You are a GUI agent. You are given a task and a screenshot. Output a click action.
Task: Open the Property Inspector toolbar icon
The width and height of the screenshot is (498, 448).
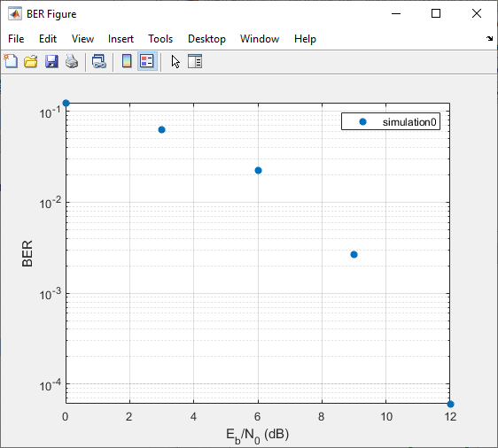195,61
